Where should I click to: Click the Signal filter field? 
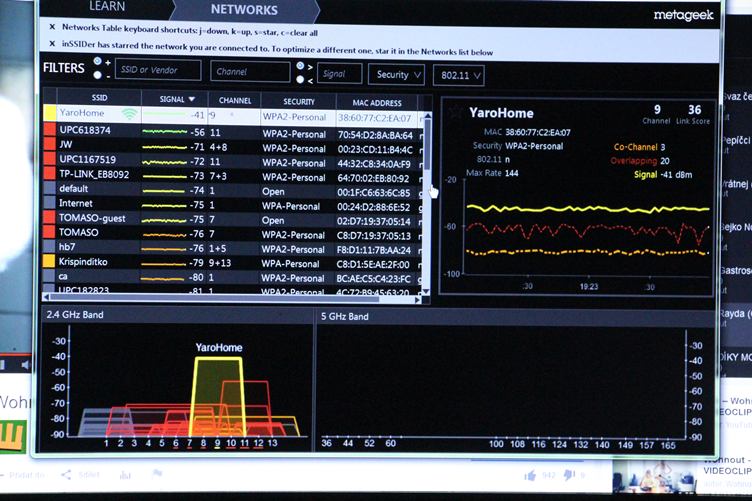(339, 74)
